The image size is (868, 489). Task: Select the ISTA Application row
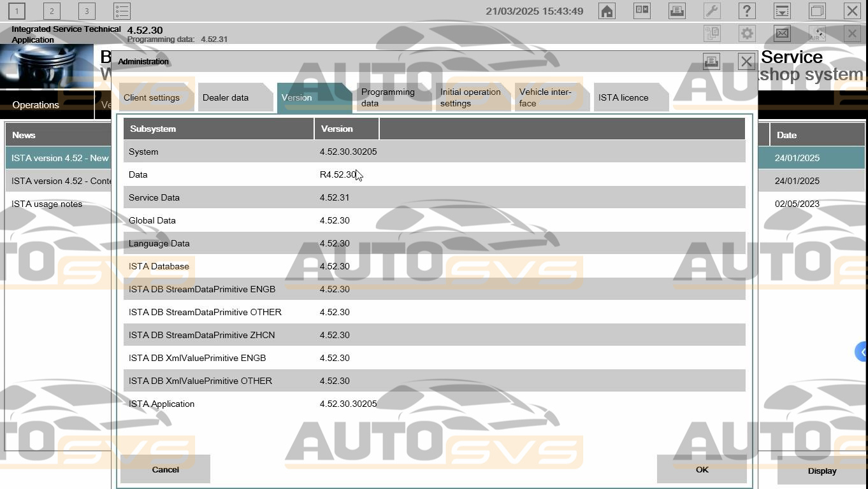[x=434, y=404]
